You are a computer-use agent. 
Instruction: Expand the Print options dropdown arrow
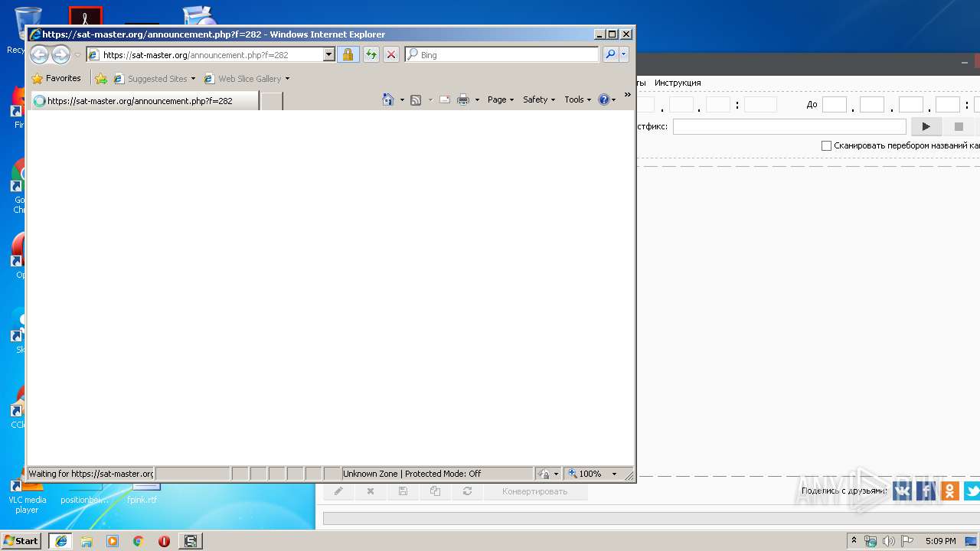click(477, 99)
